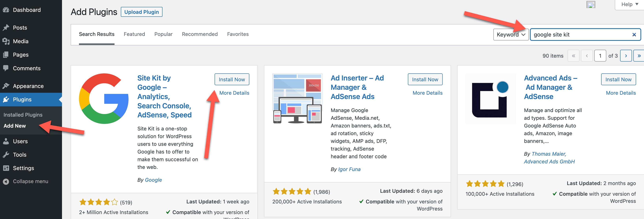Image resolution: width=644 pixels, height=219 pixels.
Task: Click the '90 items' count text
Action: [553, 56]
